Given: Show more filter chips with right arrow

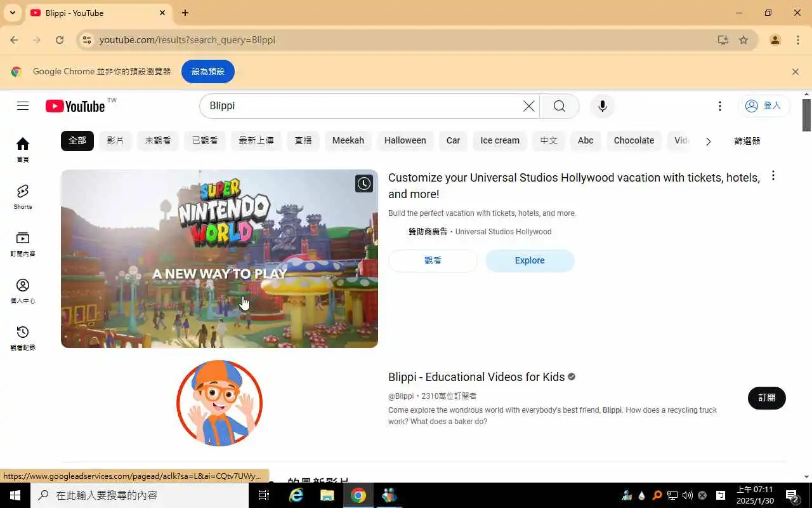Looking at the screenshot, I should coord(708,141).
